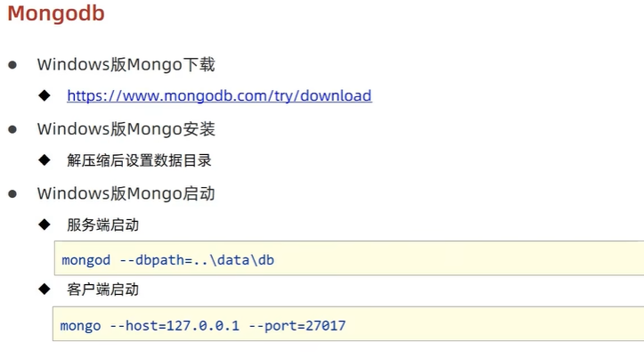
Task: Click the diamond bullet before 客户端启动
Action: click(x=44, y=290)
